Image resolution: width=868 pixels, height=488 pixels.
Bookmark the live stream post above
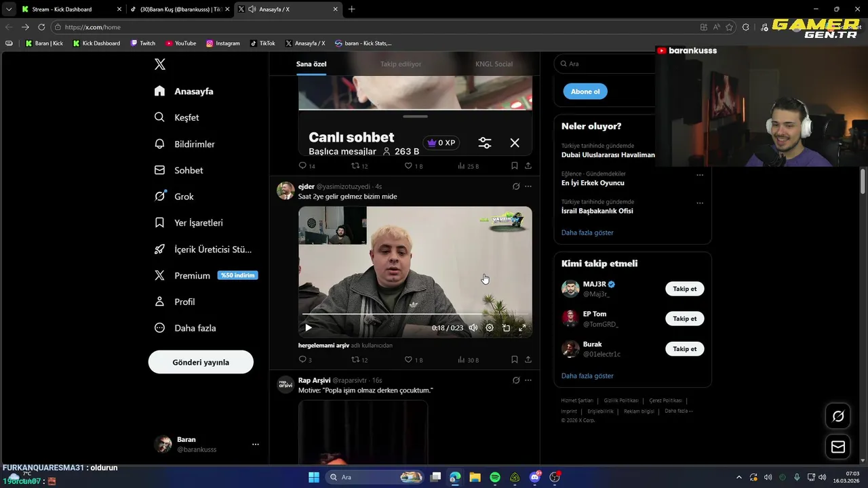click(515, 165)
